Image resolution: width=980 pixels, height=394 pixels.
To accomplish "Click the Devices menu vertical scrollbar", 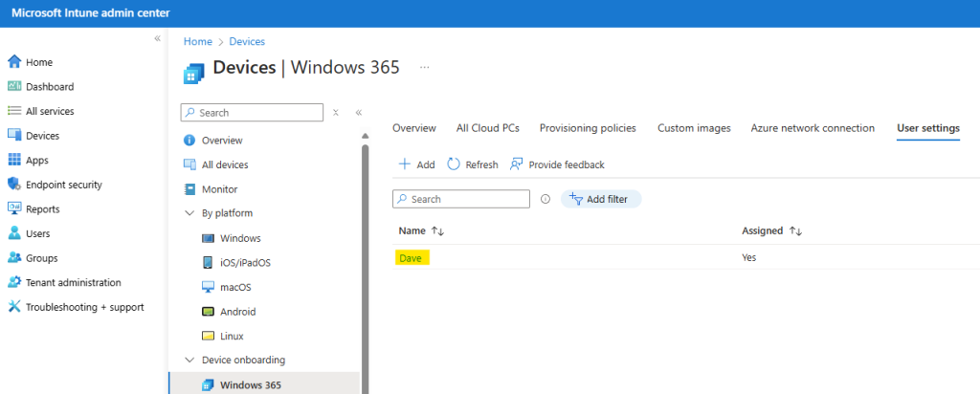I will tap(365, 269).
